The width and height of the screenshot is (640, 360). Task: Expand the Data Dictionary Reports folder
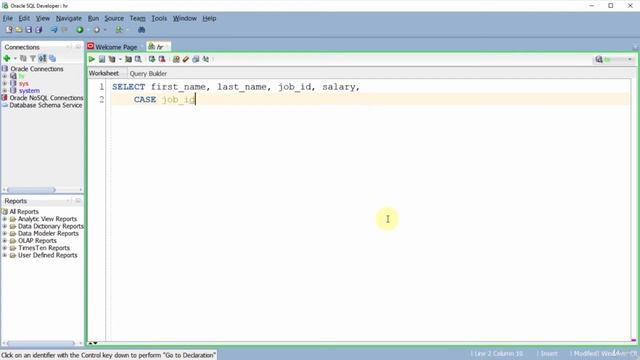pos(5,226)
